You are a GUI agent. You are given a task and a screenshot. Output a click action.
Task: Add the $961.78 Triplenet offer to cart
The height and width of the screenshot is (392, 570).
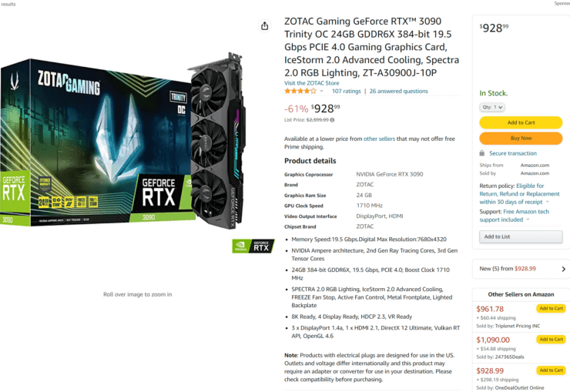[x=551, y=309]
